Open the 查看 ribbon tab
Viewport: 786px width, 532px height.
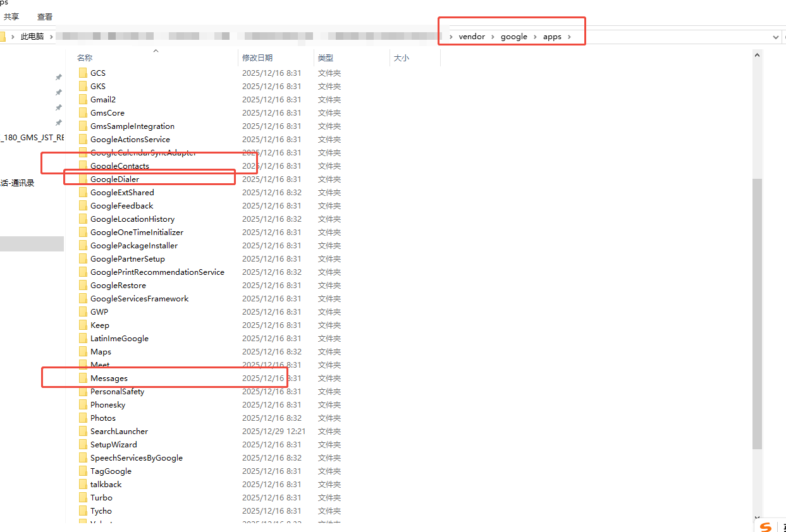pyautogui.click(x=45, y=17)
